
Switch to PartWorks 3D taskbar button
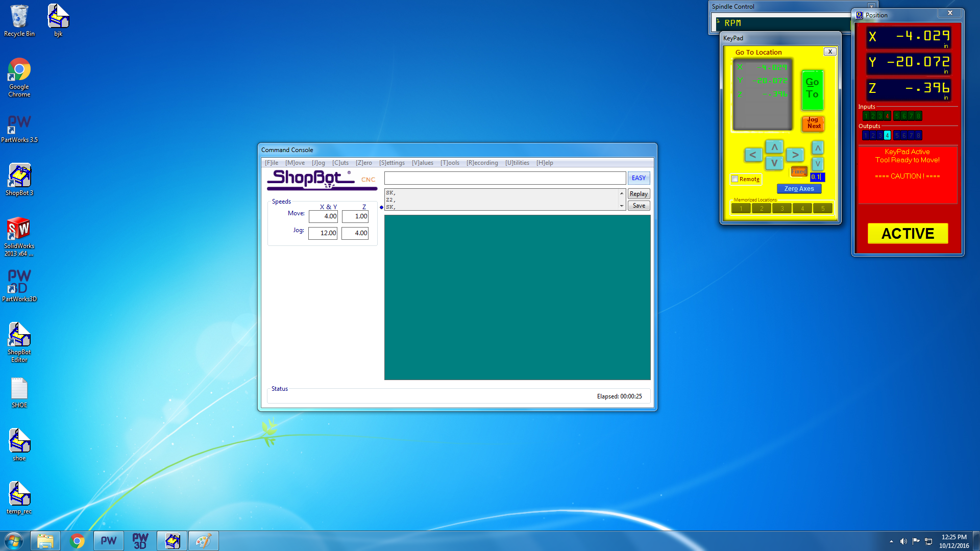pyautogui.click(x=140, y=541)
